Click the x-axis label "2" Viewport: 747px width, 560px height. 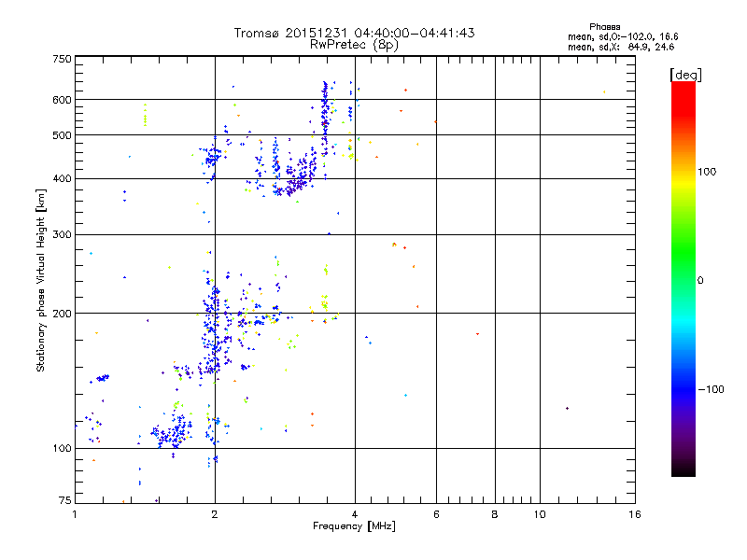(x=215, y=514)
